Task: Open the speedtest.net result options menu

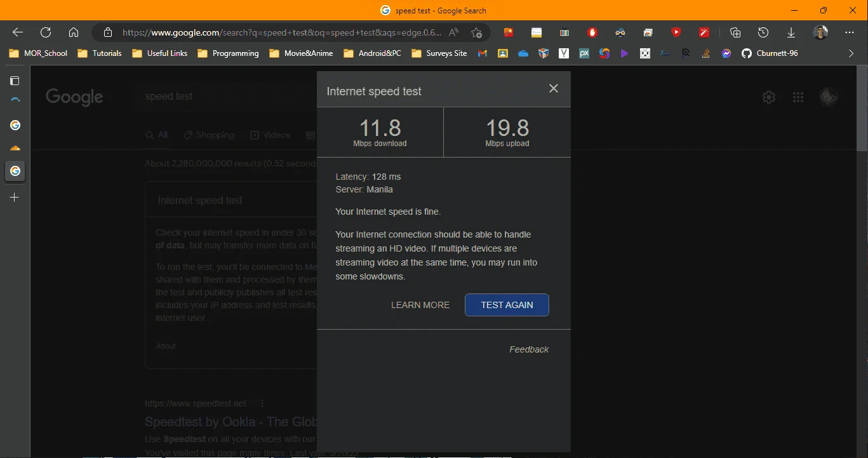Action: 262,403
